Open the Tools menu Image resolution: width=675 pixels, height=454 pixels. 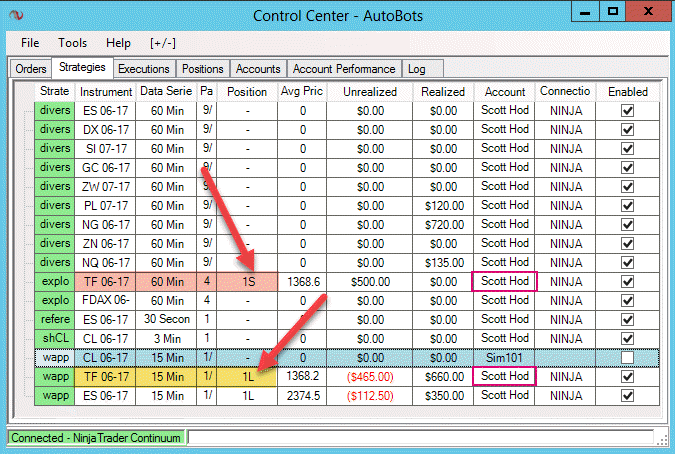72,43
